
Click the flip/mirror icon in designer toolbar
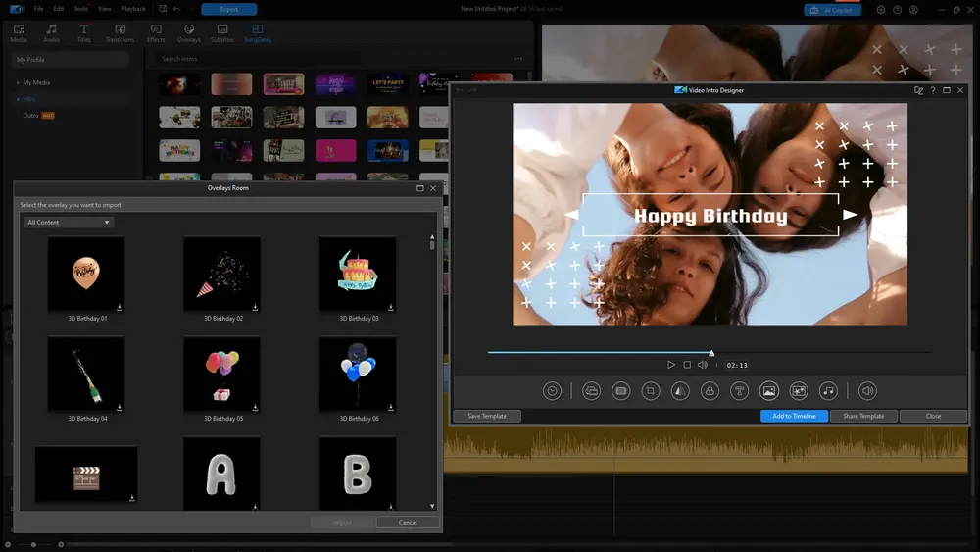[x=680, y=391]
